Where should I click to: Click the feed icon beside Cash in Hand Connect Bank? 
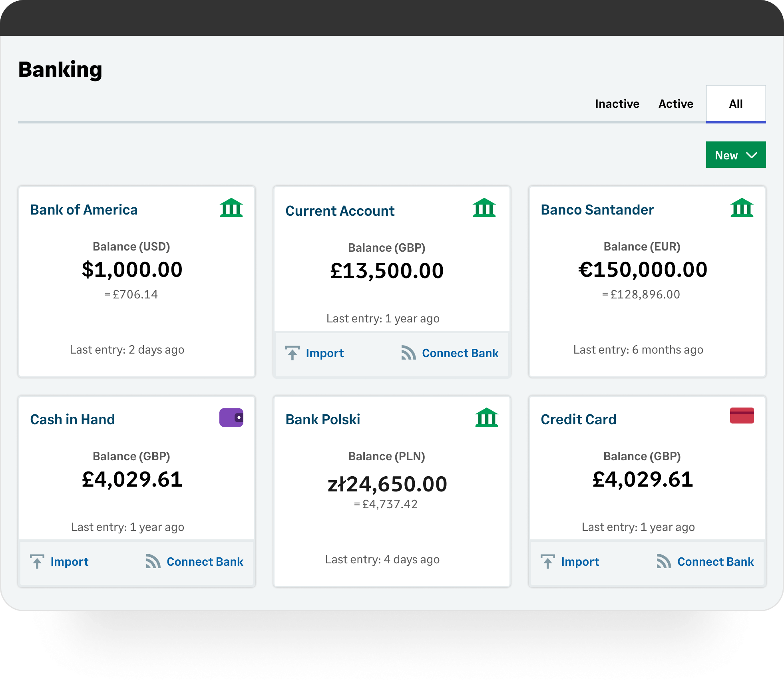(x=153, y=561)
